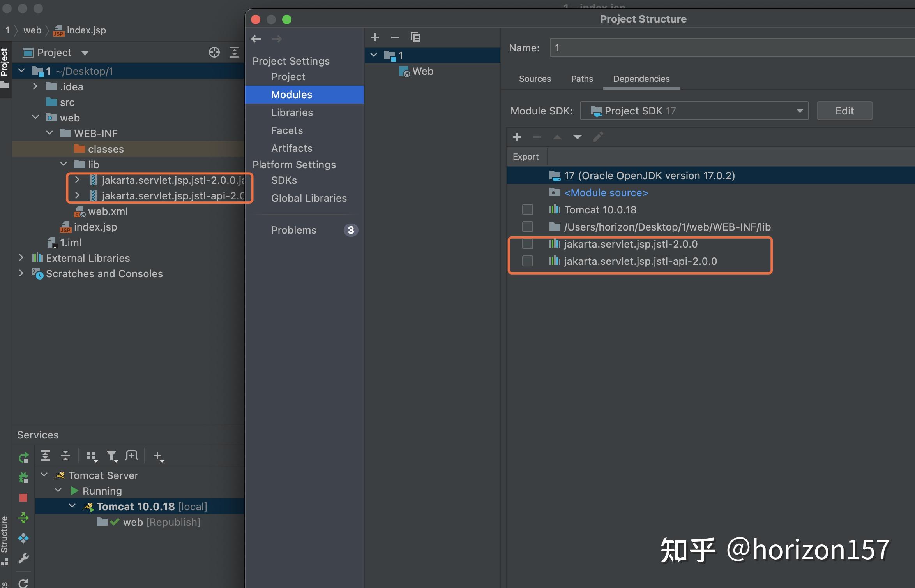Open the Paths tab
The width and height of the screenshot is (915, 588).
point(582,79)
